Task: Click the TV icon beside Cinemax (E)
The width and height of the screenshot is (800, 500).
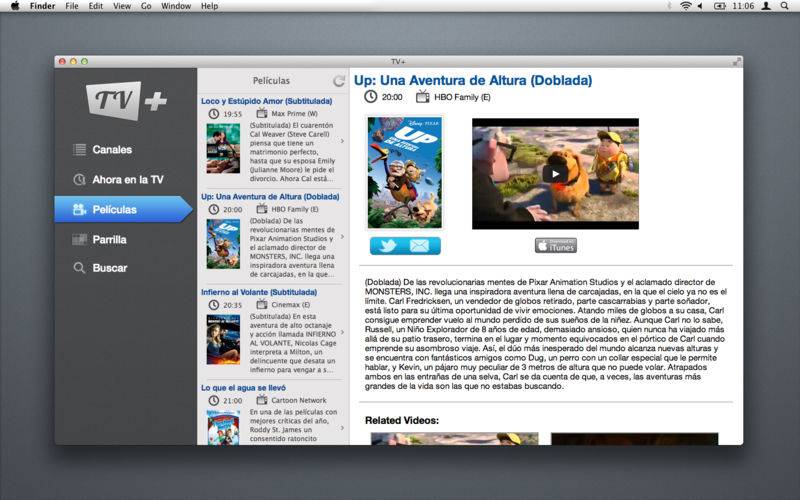Action: click(262, 304)
